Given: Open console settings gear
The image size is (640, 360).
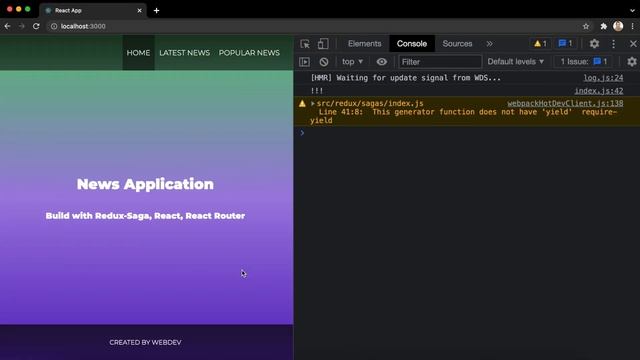Looking at the screenshot, I should click(632, 62).
